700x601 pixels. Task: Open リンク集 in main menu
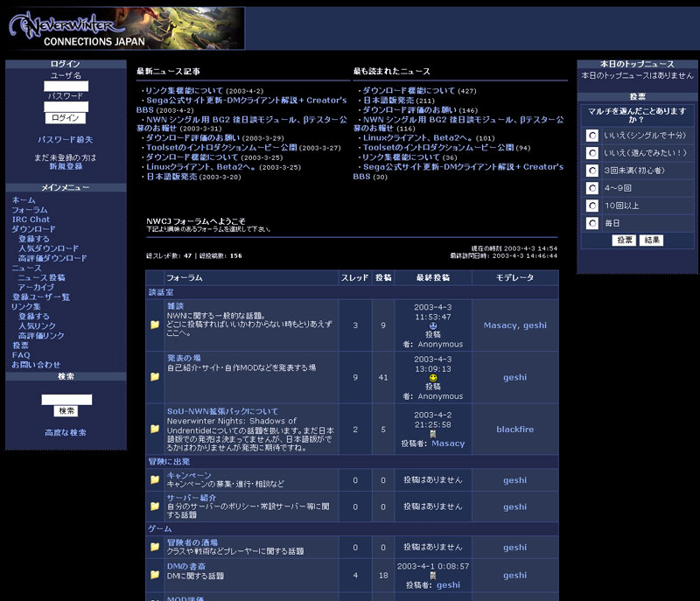26,306
